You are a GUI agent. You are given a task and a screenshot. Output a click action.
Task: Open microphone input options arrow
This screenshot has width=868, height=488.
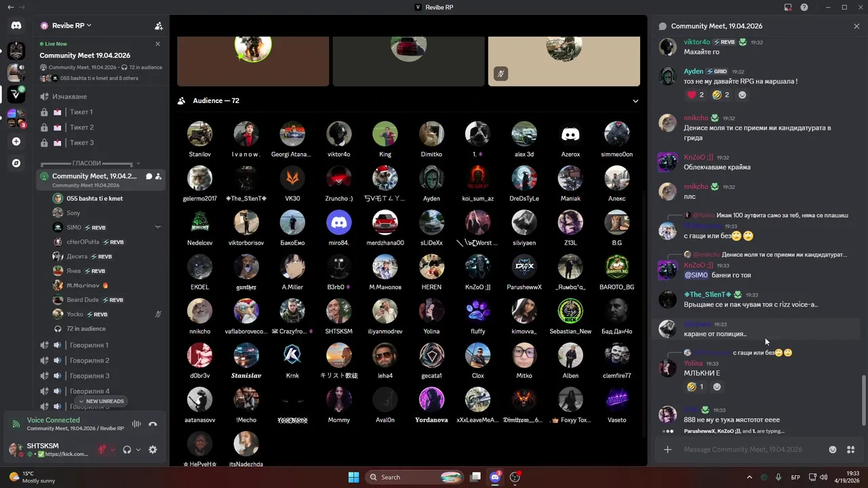pos(113,449)
